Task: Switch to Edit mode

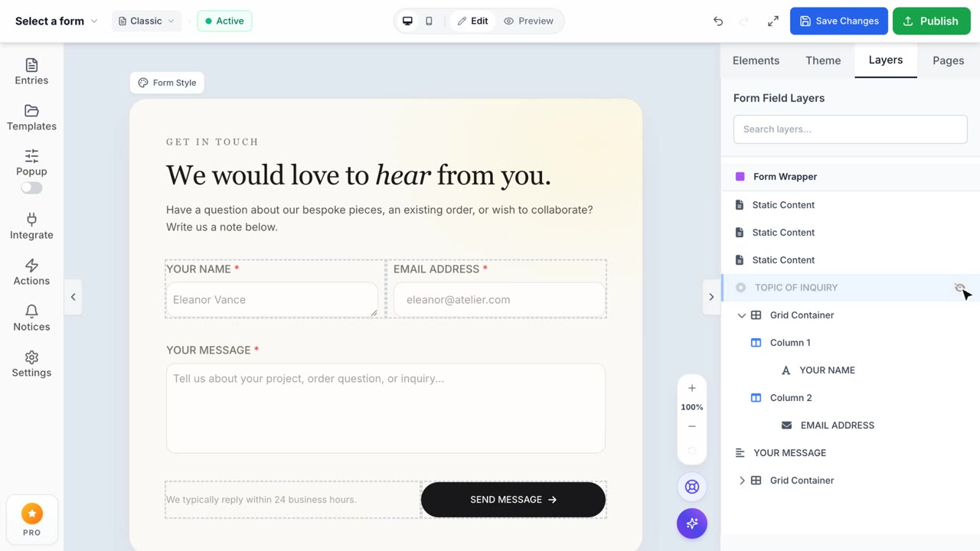Action: click(x=472, y=21)
